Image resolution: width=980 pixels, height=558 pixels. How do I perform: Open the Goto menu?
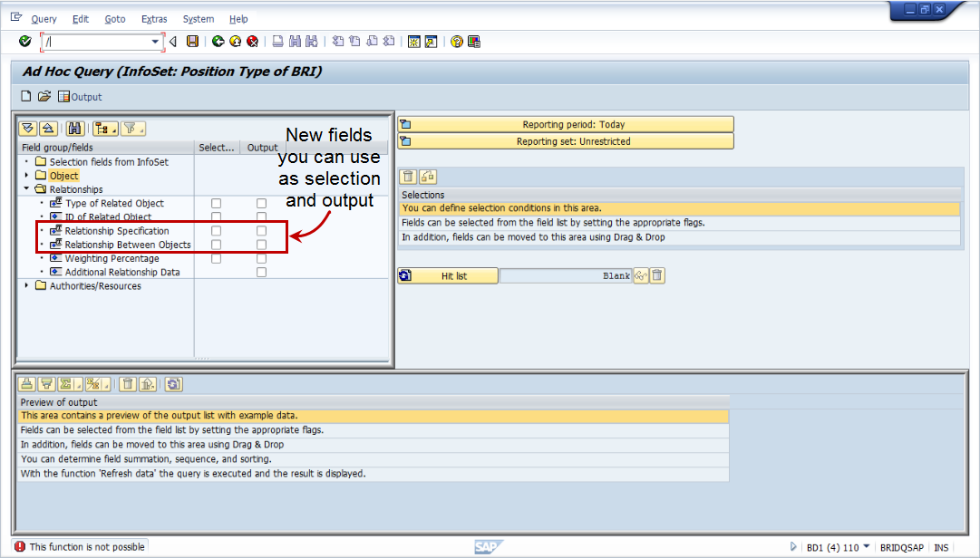115,19
